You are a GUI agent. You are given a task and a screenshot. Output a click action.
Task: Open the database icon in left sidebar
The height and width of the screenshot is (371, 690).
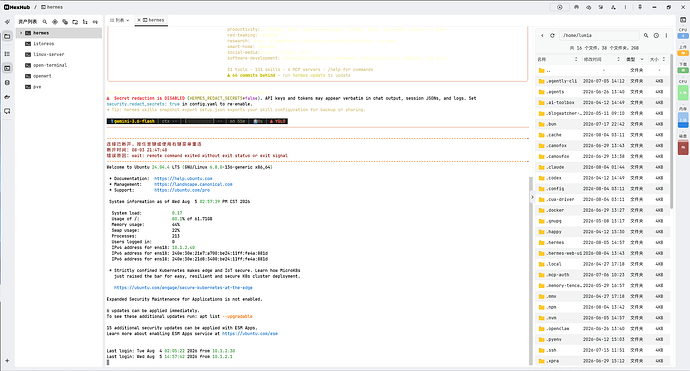pyautogui.click(x=7, y=83)
